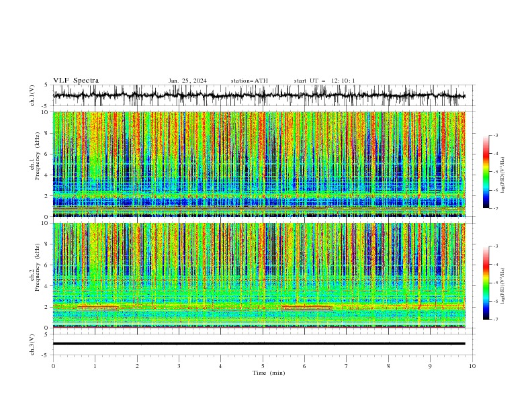Click the ch.2 colorbar "log(PSD)(V²/Hz)" label
Viewport: 532px width, 411px height.
click(x=502, y=286)
